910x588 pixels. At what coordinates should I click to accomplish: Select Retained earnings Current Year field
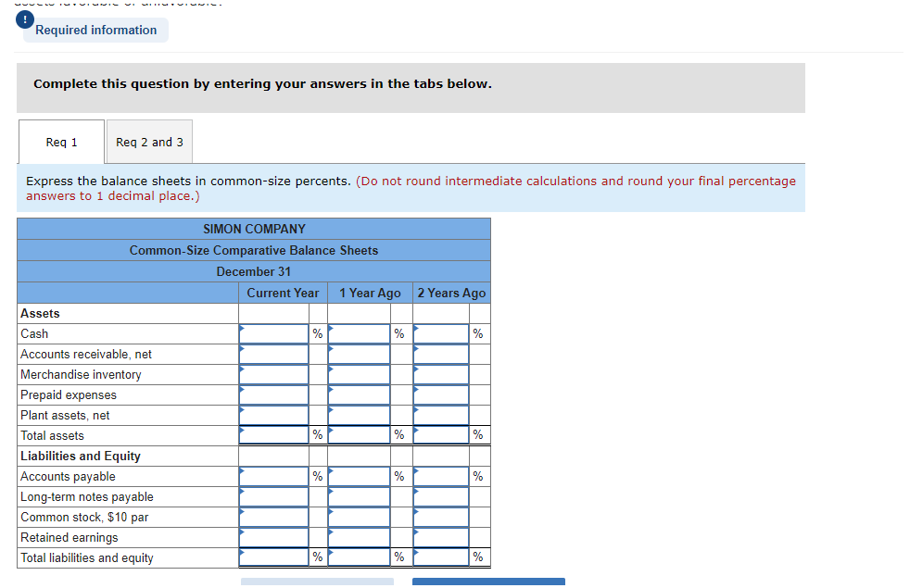[x=274, y=538]
